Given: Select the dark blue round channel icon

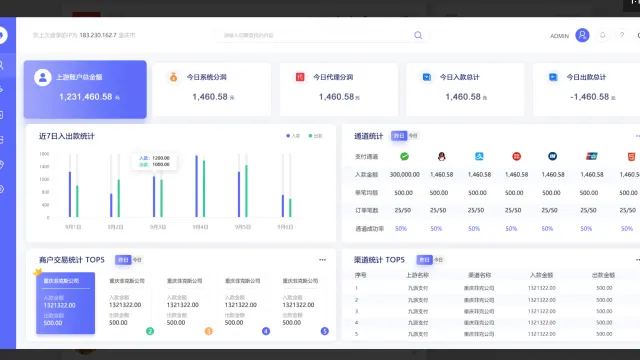Looking at the screenshot, I should pyautogui.click(x=553, y=156).
